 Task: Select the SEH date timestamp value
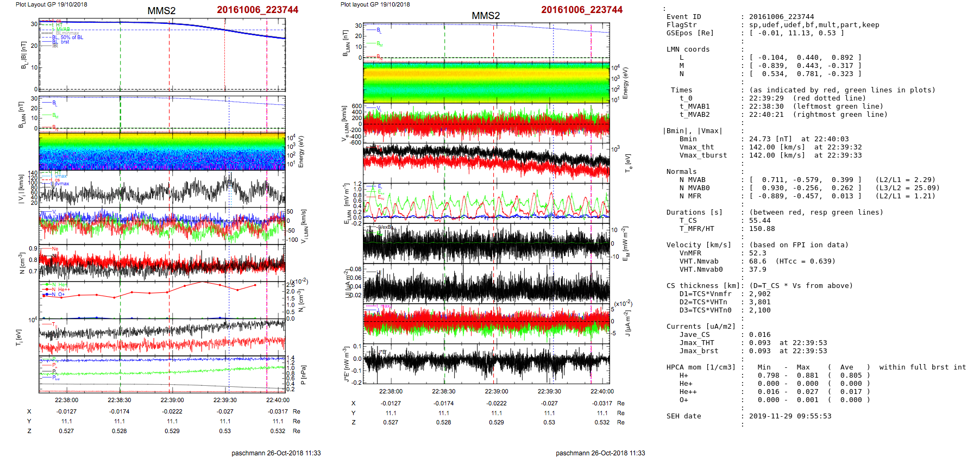(x=790, y=416)
